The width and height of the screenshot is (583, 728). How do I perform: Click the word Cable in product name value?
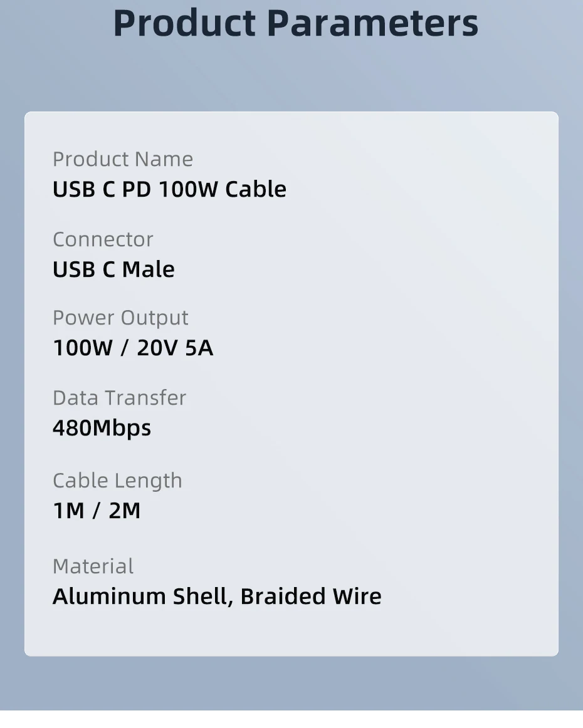256,189
